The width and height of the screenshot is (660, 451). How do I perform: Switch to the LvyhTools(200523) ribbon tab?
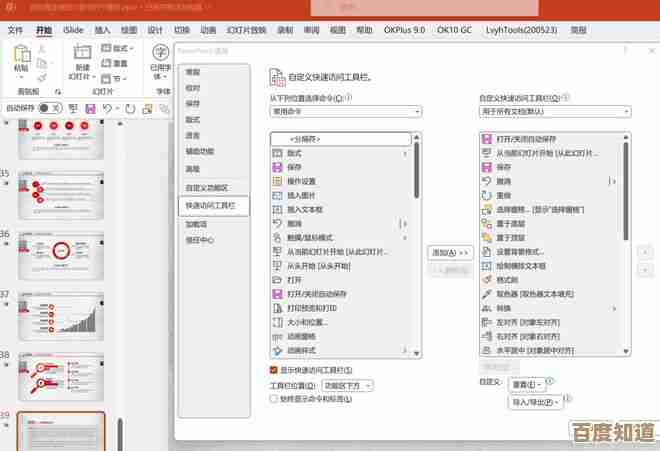pos(522,30)
